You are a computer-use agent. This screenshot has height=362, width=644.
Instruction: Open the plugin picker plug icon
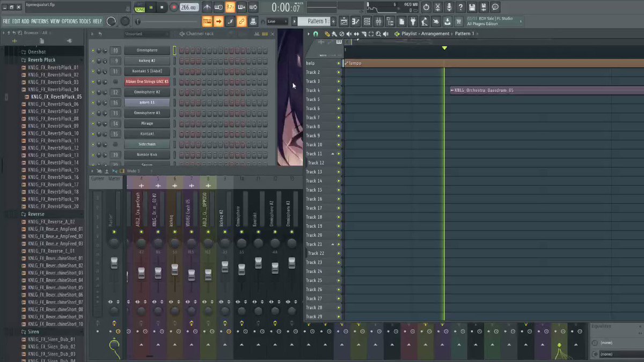point(413,21)
